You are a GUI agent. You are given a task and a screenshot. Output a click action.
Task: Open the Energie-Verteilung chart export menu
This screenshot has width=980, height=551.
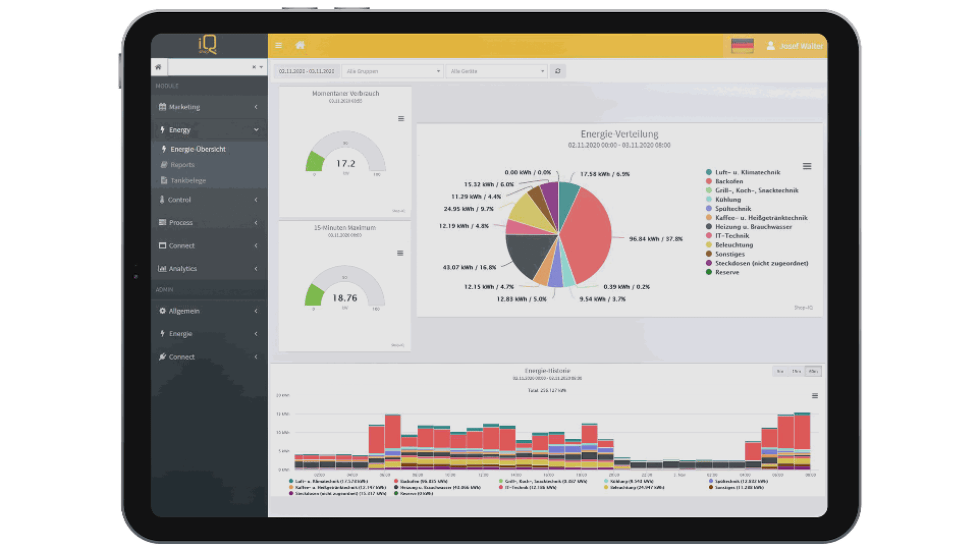click(x=807, y=166)
